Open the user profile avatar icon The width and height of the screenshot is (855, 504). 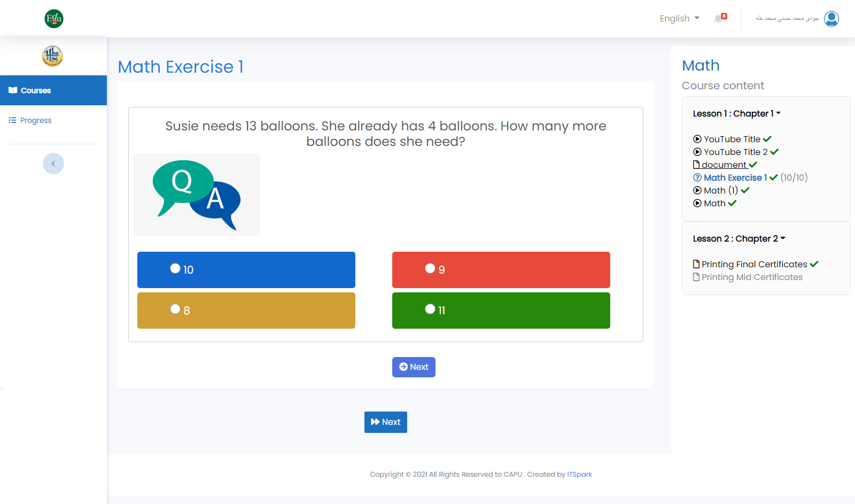[x=831, y=19]
